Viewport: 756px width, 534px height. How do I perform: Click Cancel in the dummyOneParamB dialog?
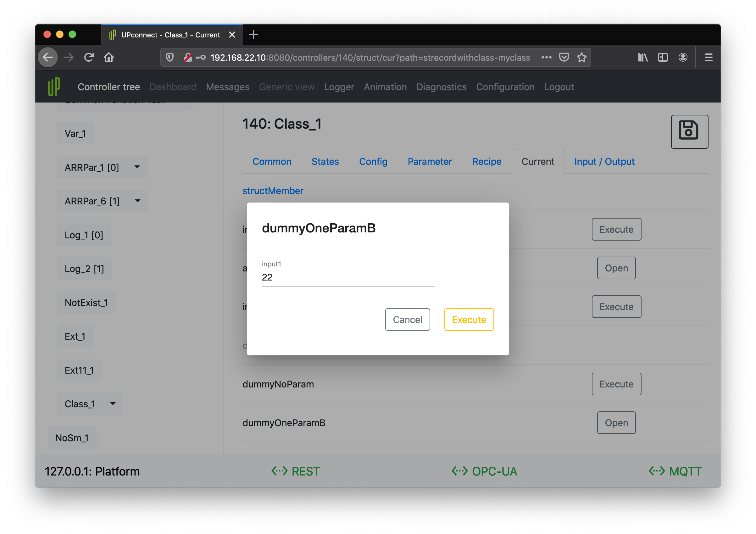pos(407,320)
